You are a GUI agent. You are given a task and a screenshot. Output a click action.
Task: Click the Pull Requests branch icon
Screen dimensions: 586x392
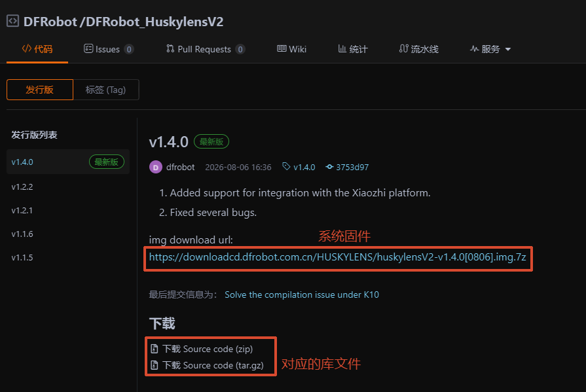170,48
